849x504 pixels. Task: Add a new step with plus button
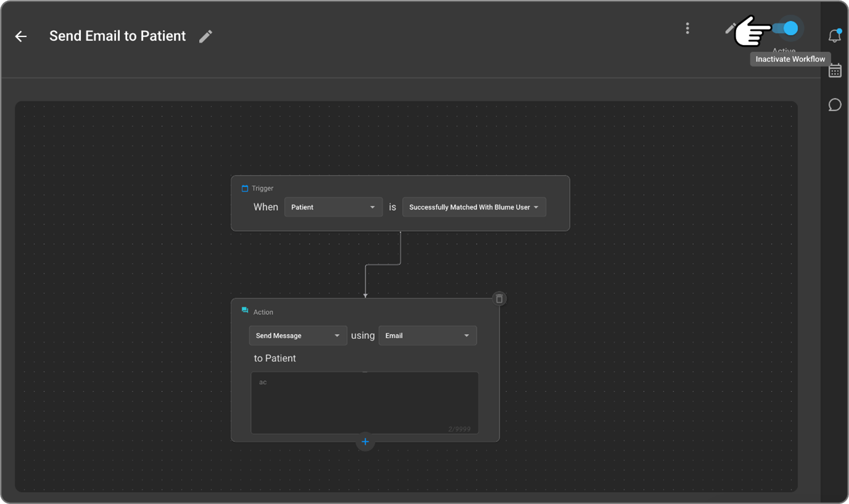(365, 442)
